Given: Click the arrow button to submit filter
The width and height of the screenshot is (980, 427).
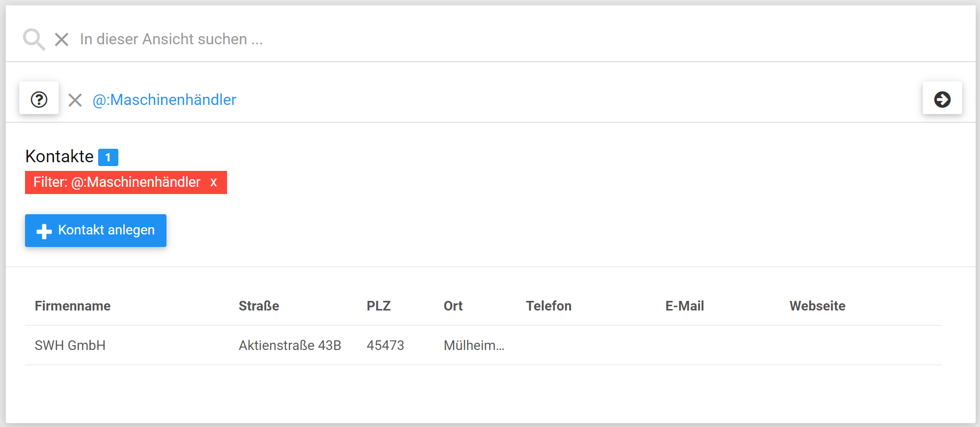Looking at the screenshot, I should click(x=942, y=100).
